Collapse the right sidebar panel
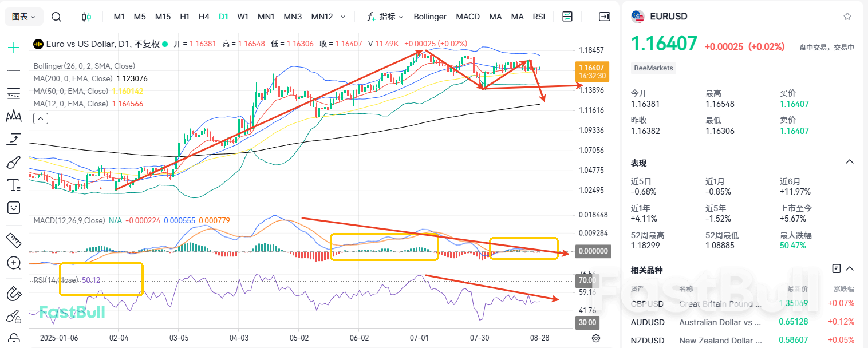 (605, 17)
